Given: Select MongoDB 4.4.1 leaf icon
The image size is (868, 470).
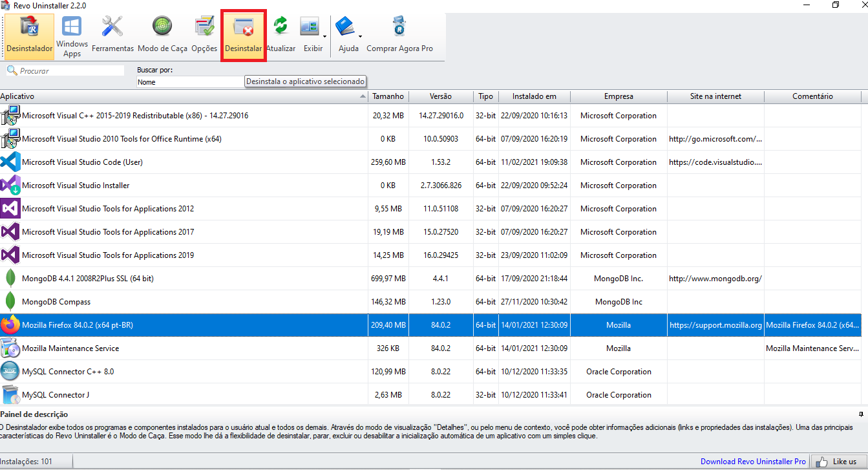Looking at the screenshot, I should point(10,279).
